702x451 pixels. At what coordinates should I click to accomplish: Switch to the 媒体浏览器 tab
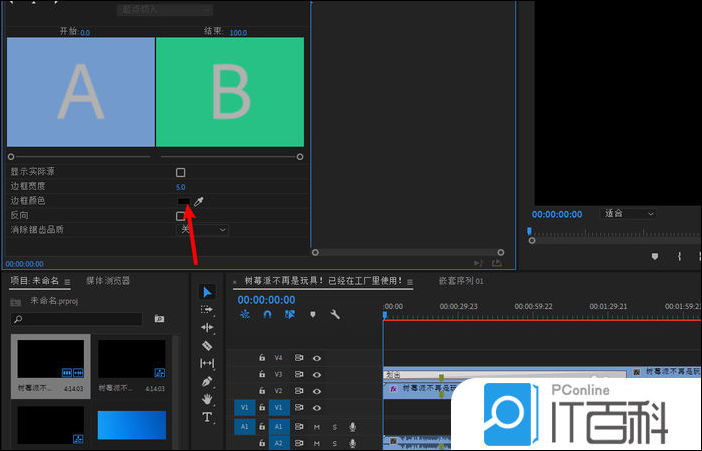(108, 281)
